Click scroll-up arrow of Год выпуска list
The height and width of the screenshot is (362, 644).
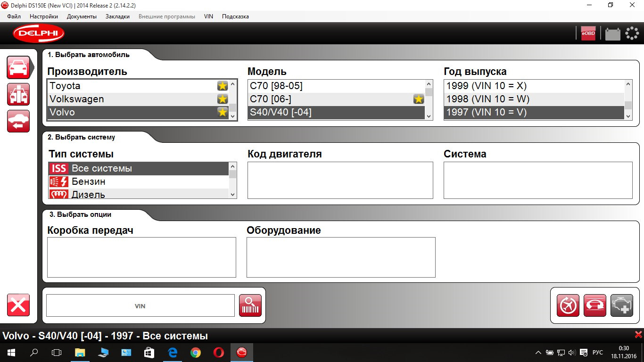pyautogui.click(x=628, y=83)
